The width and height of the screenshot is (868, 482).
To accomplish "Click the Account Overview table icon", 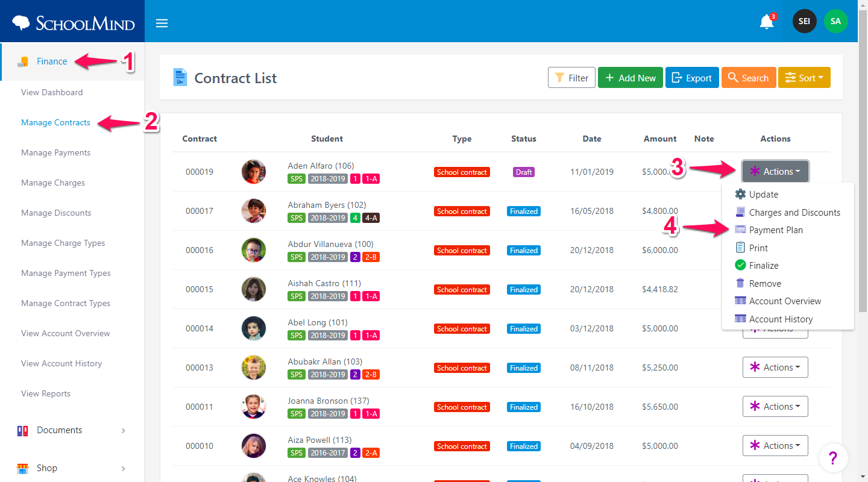I will 740,301.
